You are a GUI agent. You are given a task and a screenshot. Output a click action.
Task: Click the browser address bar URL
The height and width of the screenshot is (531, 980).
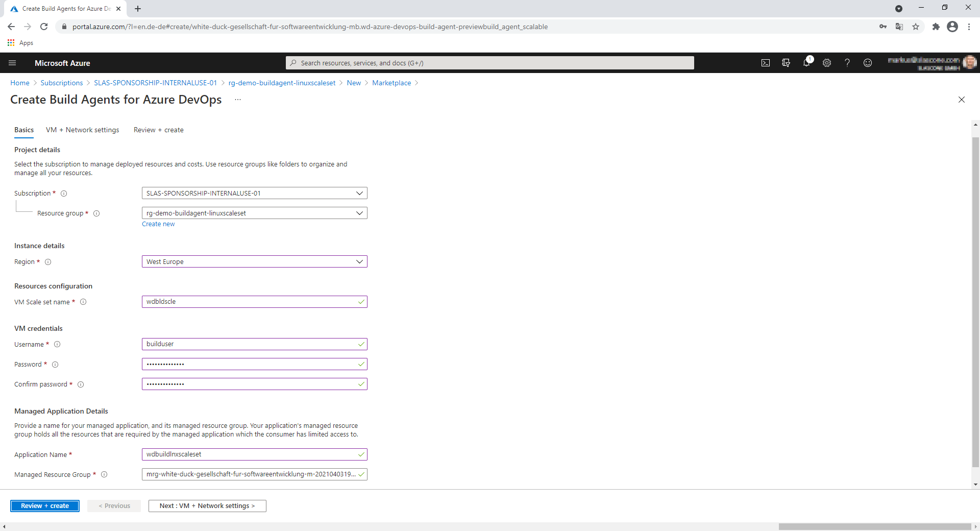(x=310, y=27)
